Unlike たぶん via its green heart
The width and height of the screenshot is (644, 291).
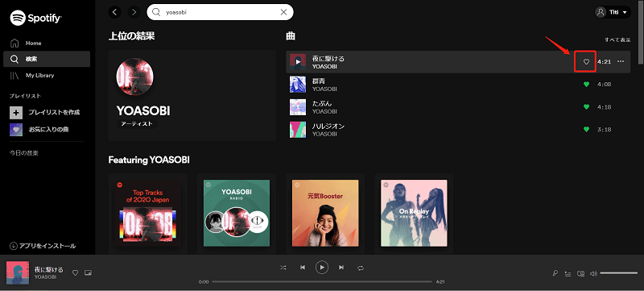coord(587,107)
